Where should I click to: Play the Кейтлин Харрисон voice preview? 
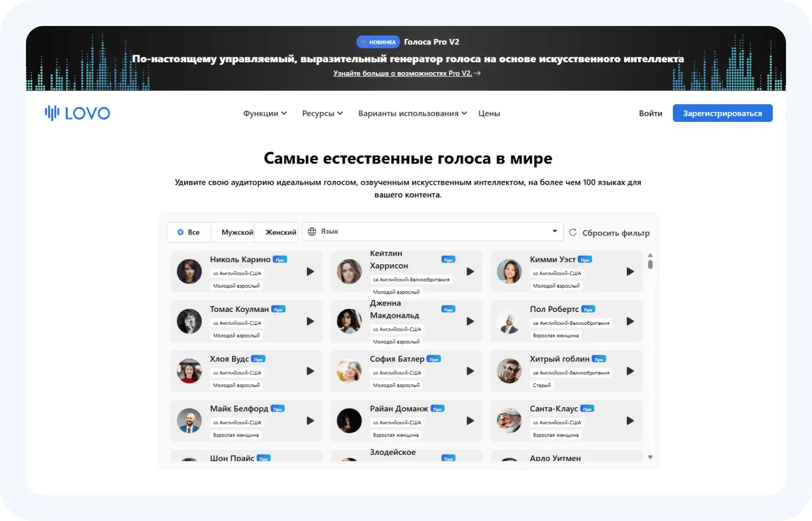(470, 272)
